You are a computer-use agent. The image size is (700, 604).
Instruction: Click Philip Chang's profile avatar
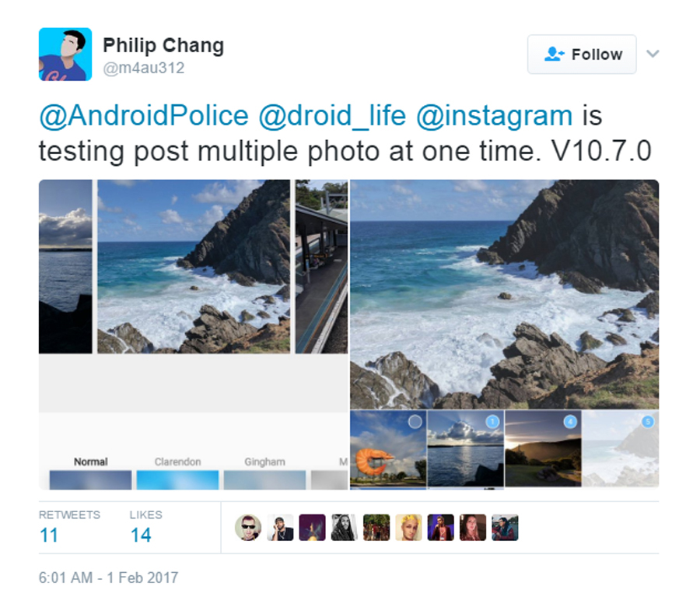[65, 54]
